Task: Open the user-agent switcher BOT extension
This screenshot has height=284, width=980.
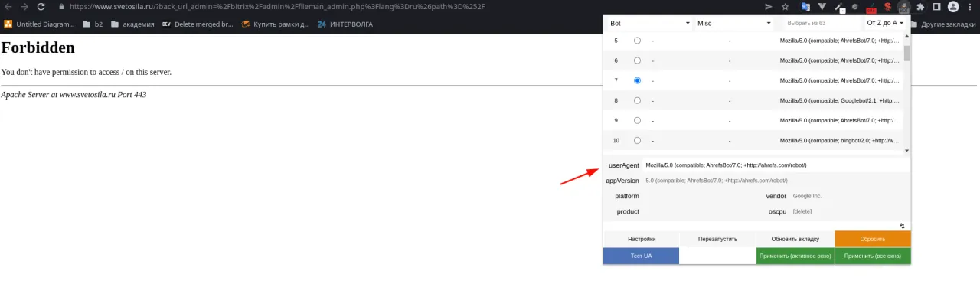Action: click(903, 7)
